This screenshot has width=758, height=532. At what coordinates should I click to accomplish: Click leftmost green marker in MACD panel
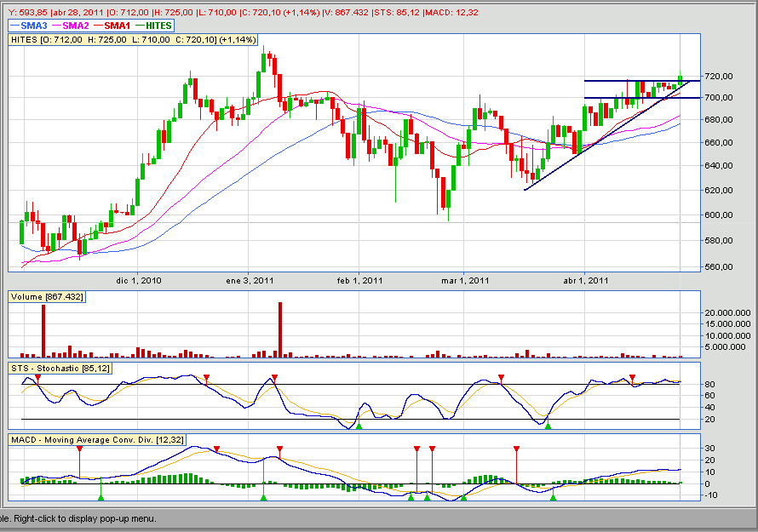(101, 496)
